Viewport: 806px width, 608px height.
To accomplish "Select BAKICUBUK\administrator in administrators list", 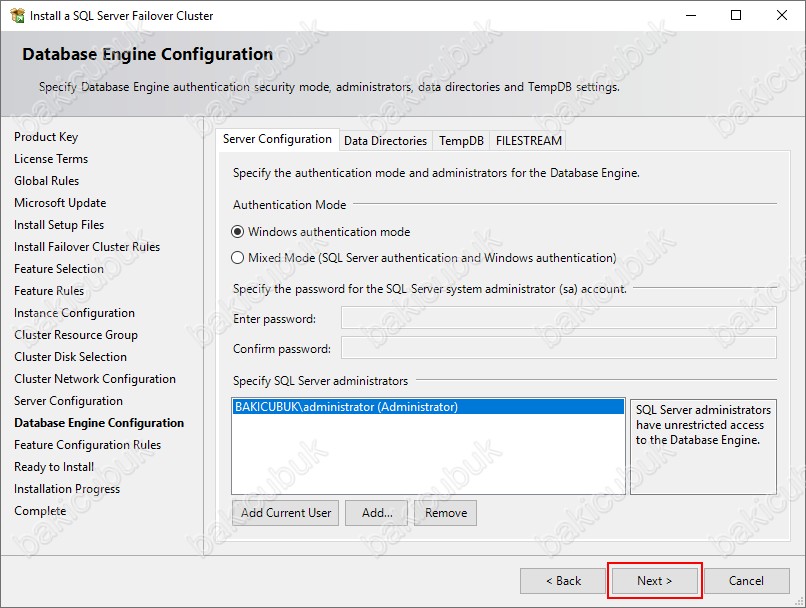I will (428, 407).
